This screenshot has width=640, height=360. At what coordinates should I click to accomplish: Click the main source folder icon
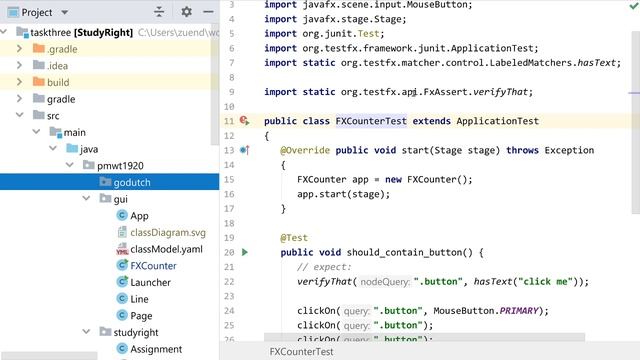tap(56, 132)
